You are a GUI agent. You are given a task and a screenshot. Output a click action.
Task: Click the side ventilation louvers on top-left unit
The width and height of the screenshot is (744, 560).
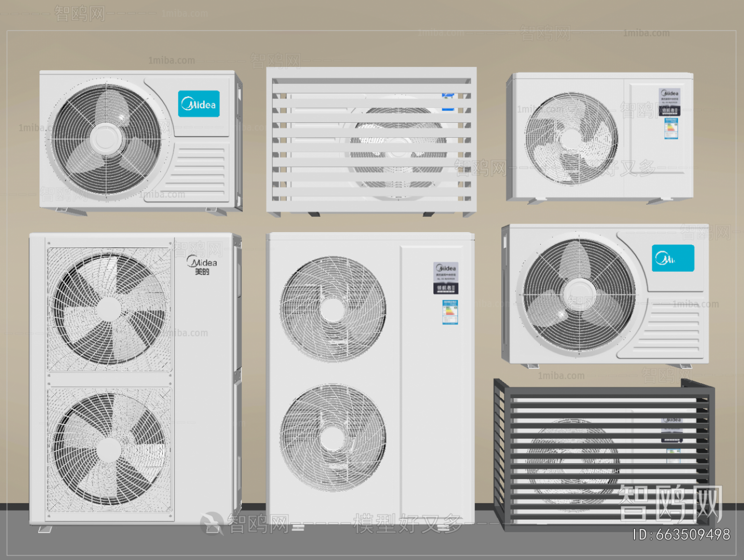tap(200, 171)
